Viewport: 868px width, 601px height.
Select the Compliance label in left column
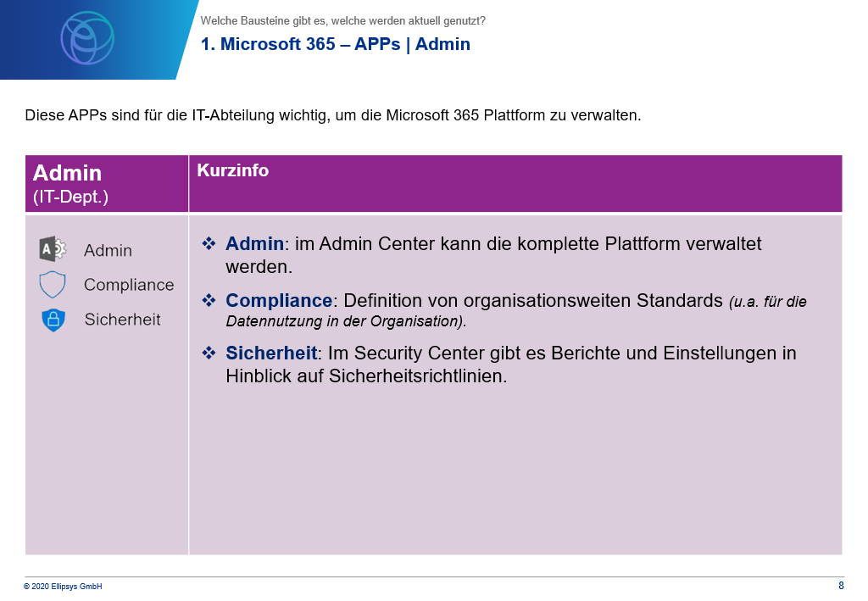pos(129,285)
